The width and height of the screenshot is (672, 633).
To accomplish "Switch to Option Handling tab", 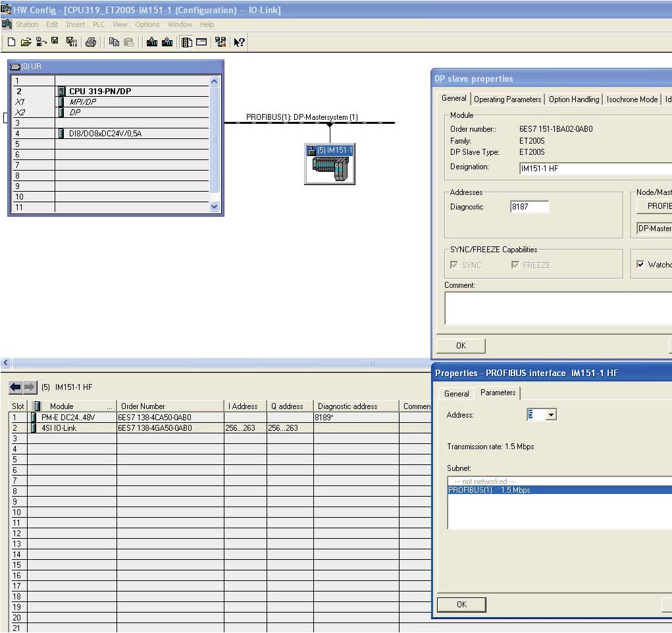I will tap(574, 99).
